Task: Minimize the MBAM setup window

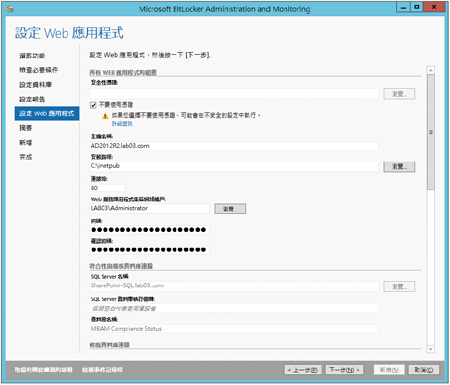Action: (x=403, y=7)
